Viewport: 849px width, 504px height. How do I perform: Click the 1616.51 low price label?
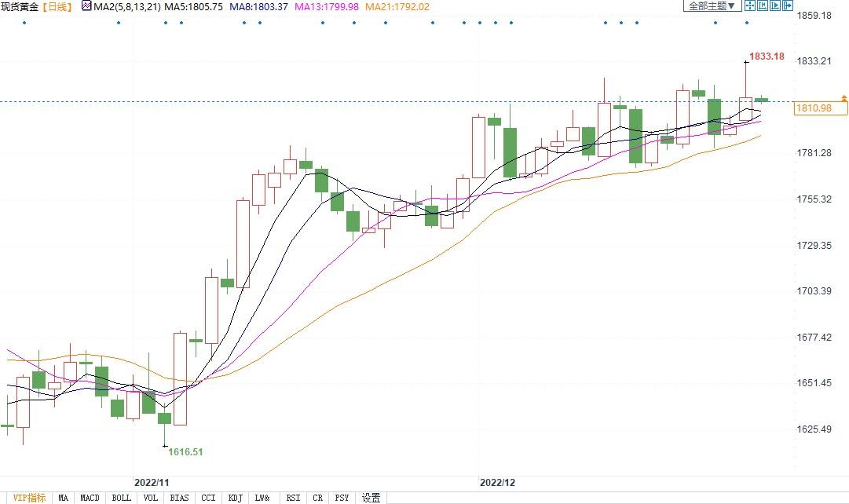[x=185, y=452]
